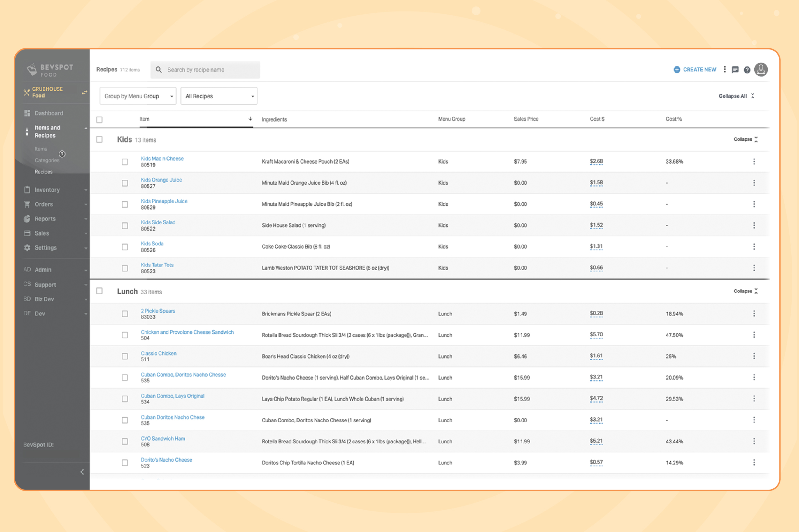Image resolution: width=799 pixels, height=532 pixels.
Task: Open the user profile avatar menu
Action: coord(761,70)
